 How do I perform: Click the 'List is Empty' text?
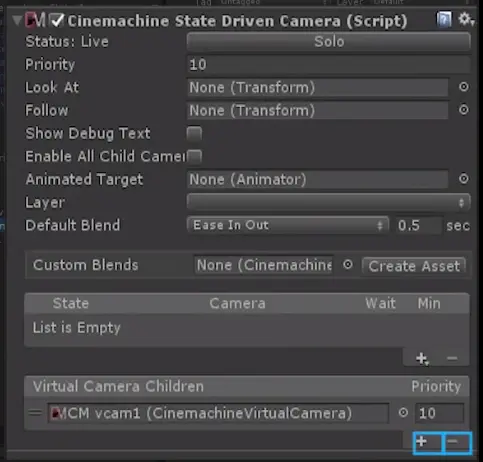point(76,328)
